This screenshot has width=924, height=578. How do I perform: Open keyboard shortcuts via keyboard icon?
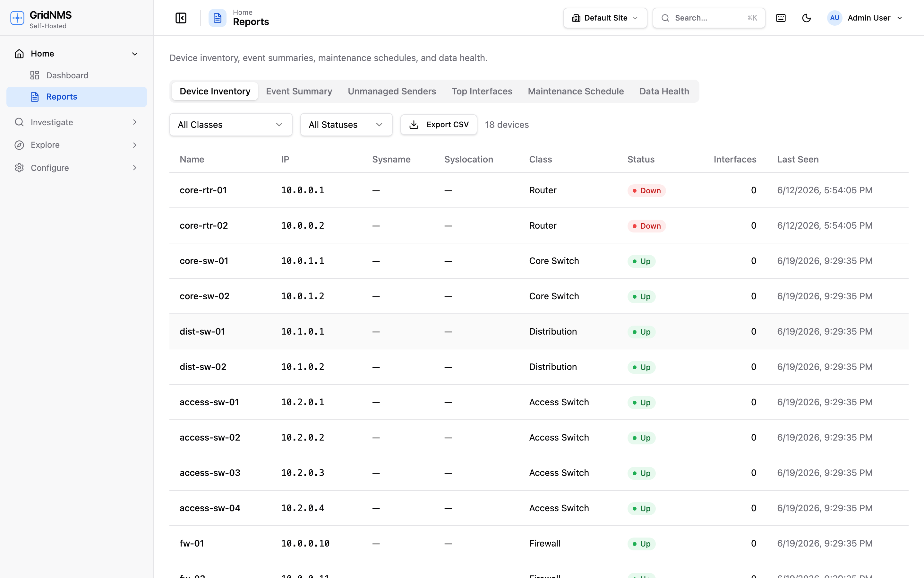point(781,18)
